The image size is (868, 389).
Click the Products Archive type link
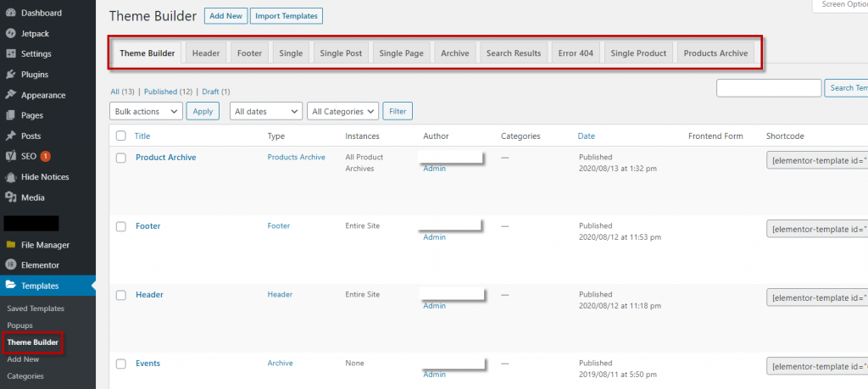tap(296, 157)
